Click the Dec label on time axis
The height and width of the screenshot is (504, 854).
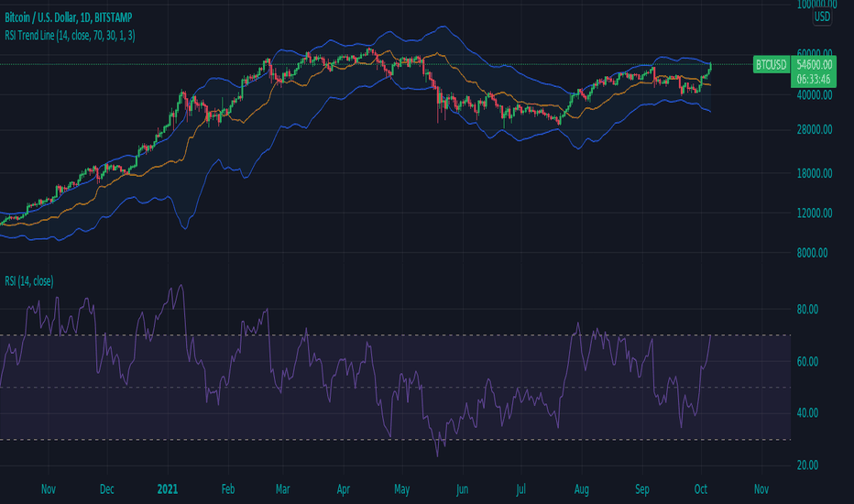[x=106, y=489]
